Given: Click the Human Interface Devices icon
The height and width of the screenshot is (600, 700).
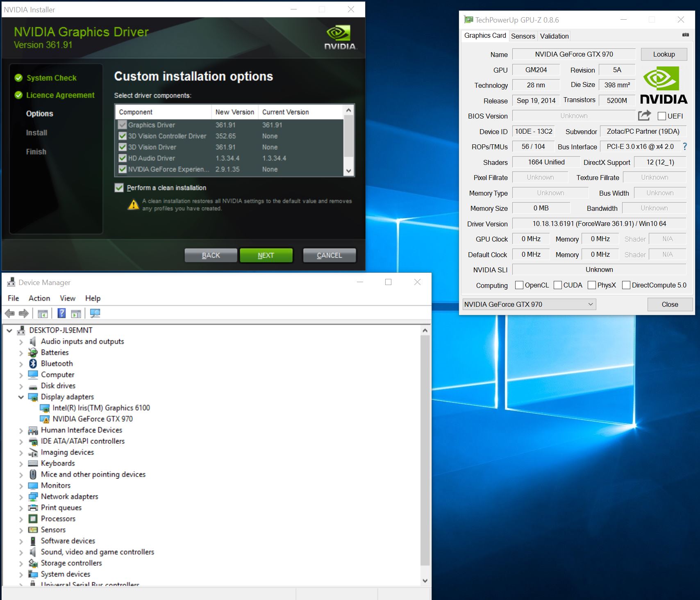Looking at the screenshot, I should tap(33, 430).
